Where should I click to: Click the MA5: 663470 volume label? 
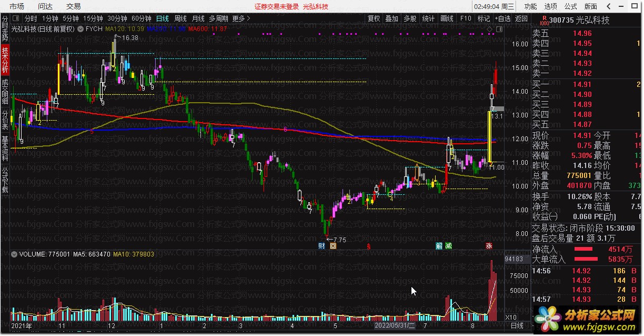click(92, 254)
